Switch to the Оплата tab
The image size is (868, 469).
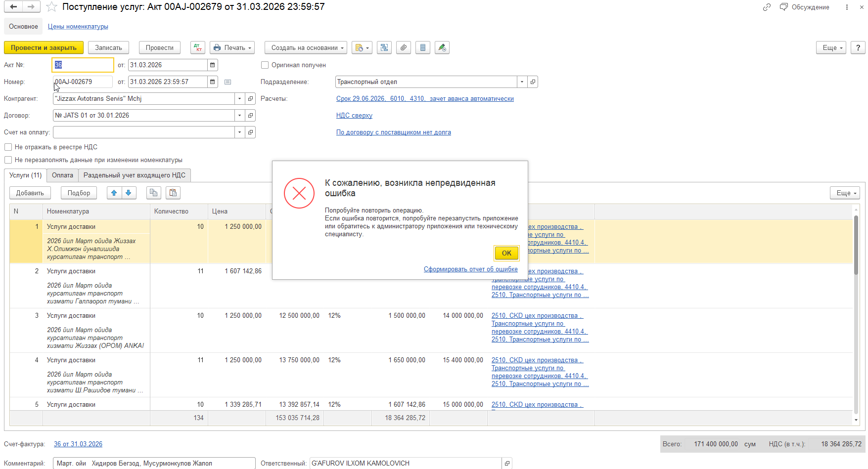coord(62,175)
